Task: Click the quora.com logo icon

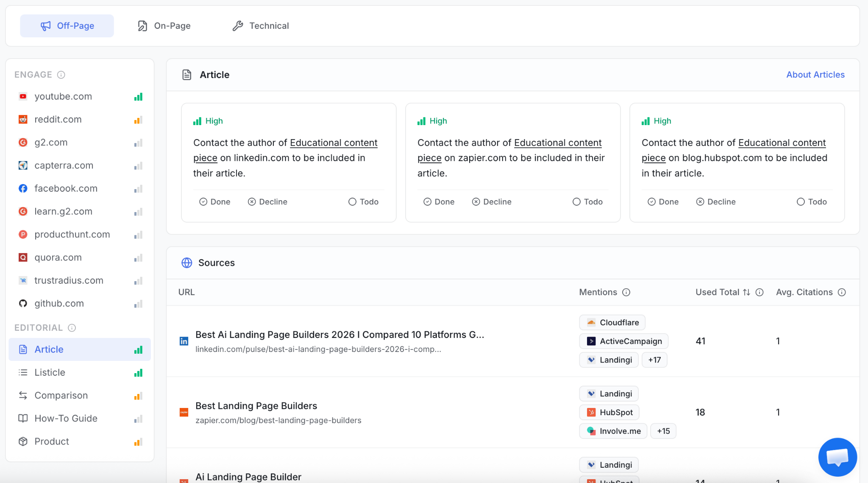Action: click(x=23, y=257)
